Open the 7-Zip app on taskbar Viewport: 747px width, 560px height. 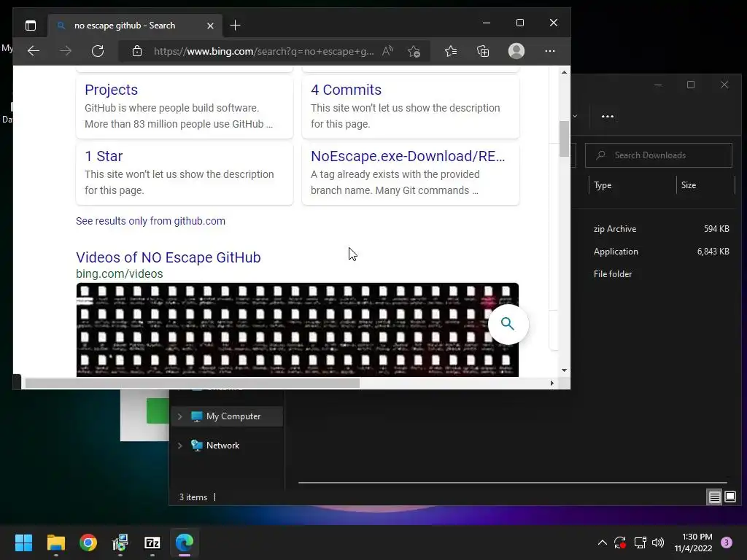tap(152, 542)
